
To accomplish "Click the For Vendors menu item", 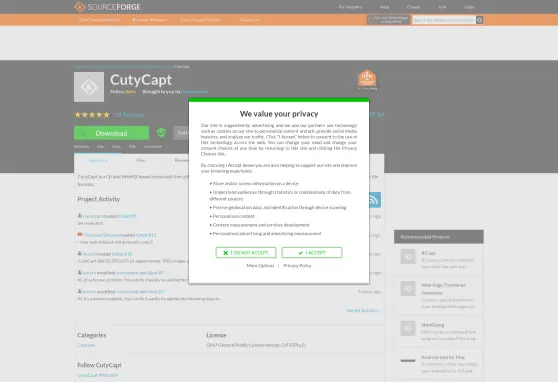I will point(350,7).
